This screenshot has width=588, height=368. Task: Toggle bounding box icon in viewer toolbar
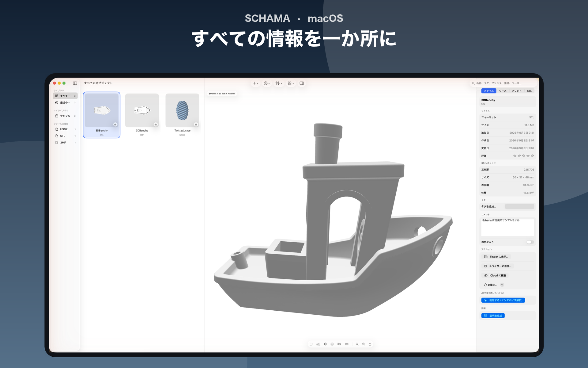pyautogui.click(x=311, y=344)
